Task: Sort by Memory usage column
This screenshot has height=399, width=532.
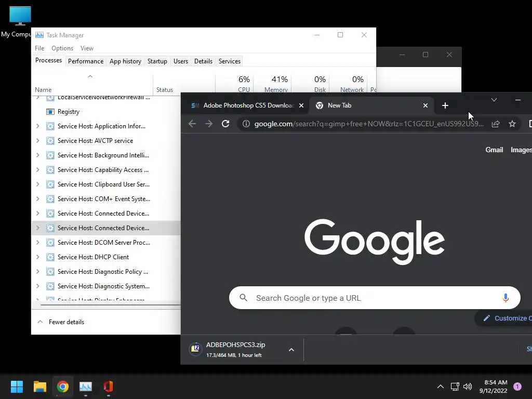Action: tap(272, 84)
